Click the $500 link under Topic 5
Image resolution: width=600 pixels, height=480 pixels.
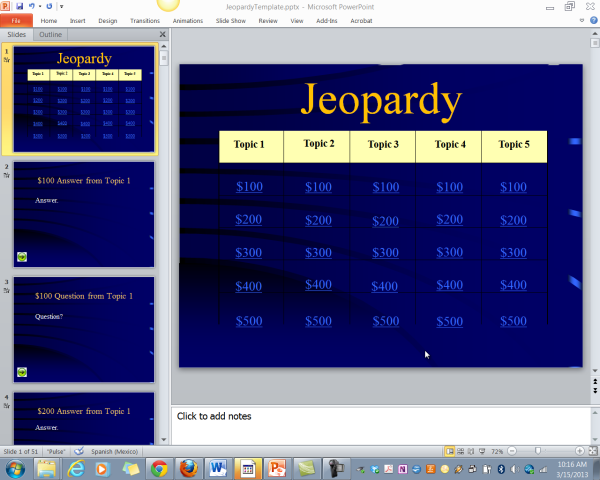(x=513, y=321)
